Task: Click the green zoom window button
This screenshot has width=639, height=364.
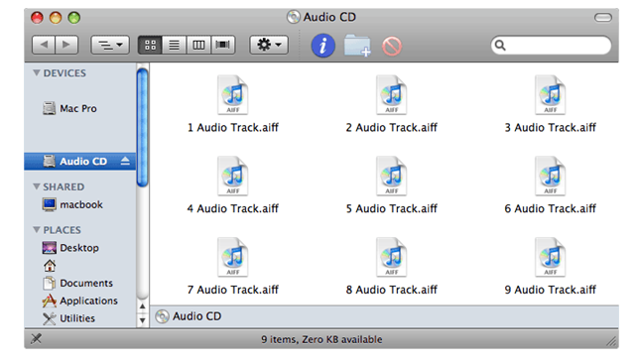Action: pos(73,18)
